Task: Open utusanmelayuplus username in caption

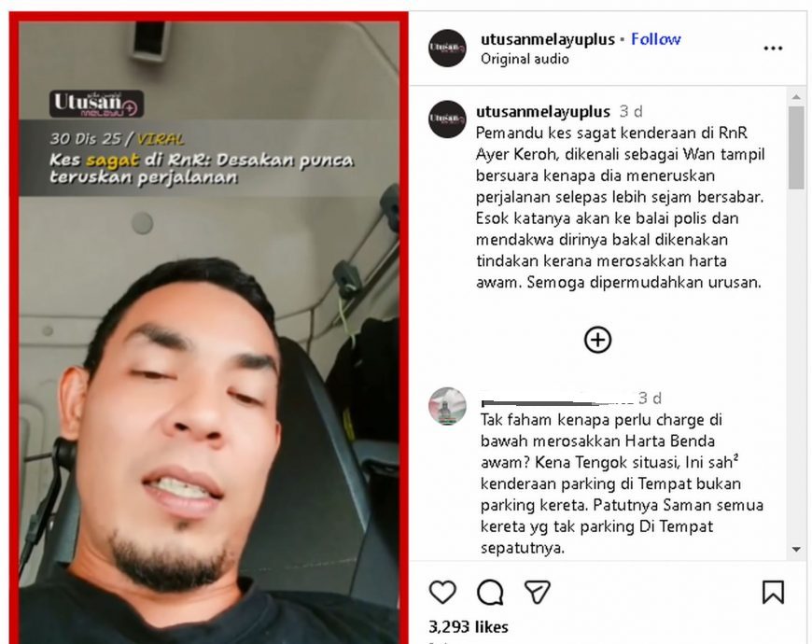Action: pyautogui.click(x=542, y=111)
